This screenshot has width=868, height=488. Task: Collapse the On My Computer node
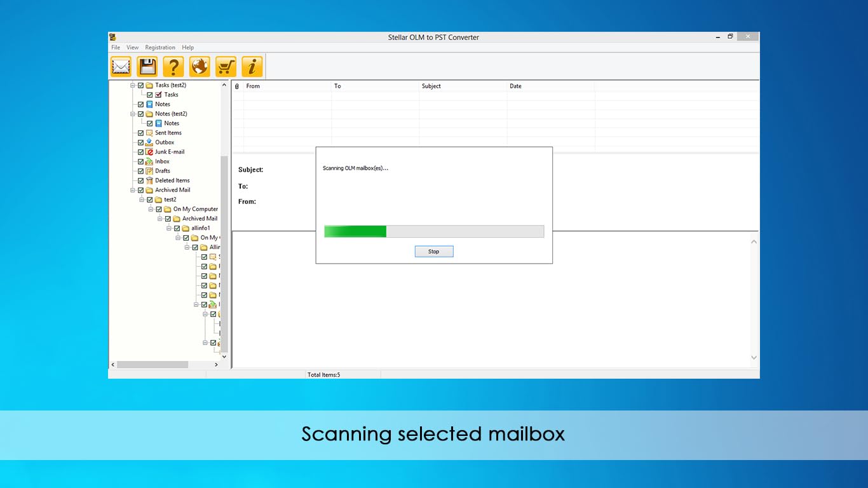coord(151,209)
